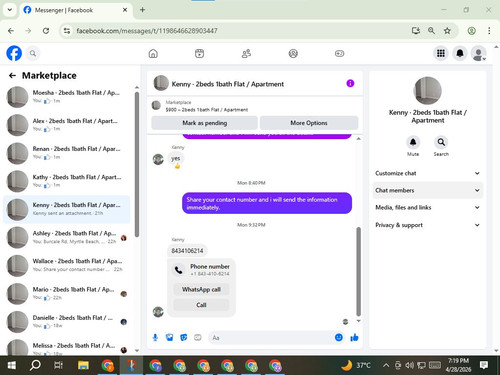The height and width of the screenshot is (375, 500).
Task: Switch to Messenger | Facebook tab
Action: pyautogui.click(x=75, y=10)
